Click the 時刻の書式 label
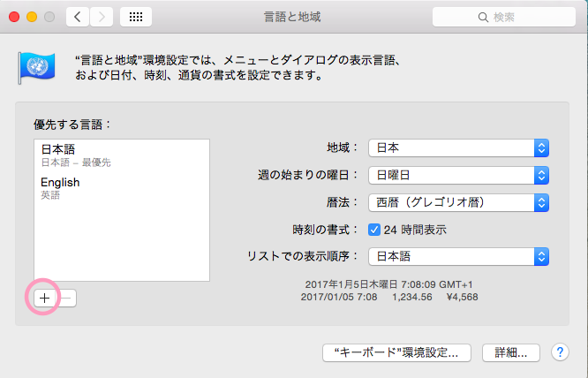This screenshot has width=588, height=378. [x=325, y=230]
